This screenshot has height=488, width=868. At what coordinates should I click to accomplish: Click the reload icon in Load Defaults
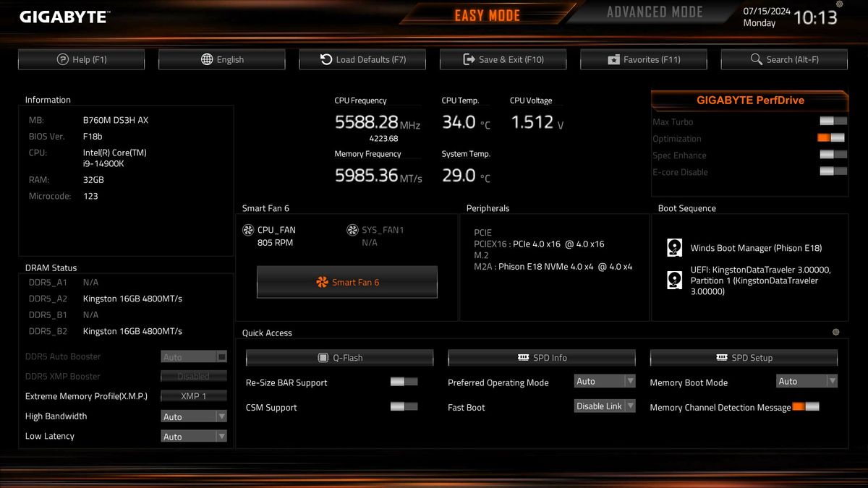(326, 59)
